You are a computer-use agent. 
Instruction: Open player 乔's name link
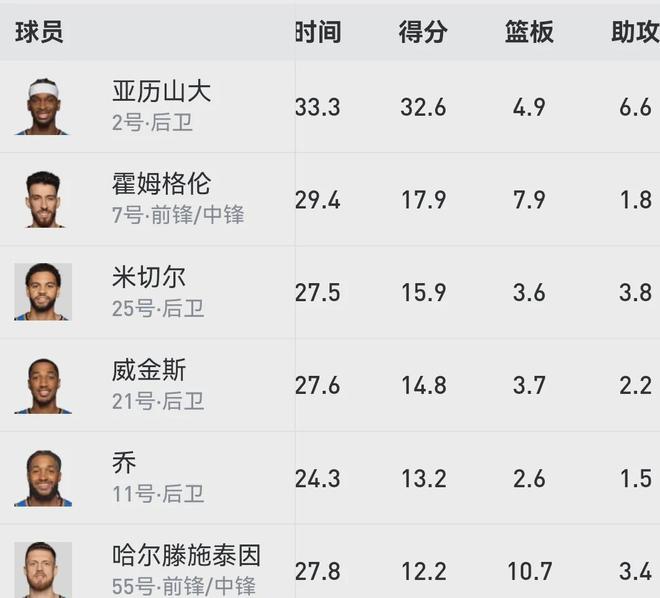point(124,463)
